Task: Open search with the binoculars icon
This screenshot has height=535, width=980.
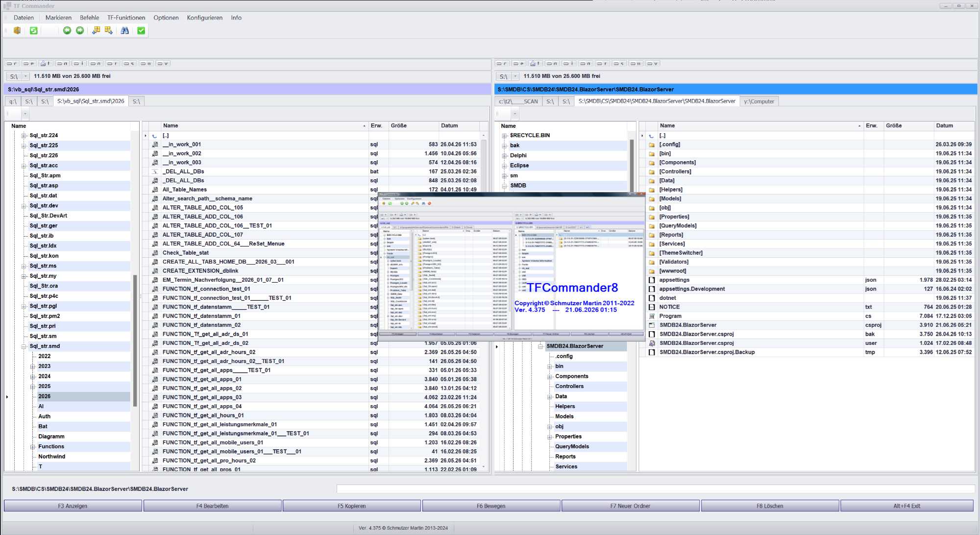Action: (x=125, y=30)
